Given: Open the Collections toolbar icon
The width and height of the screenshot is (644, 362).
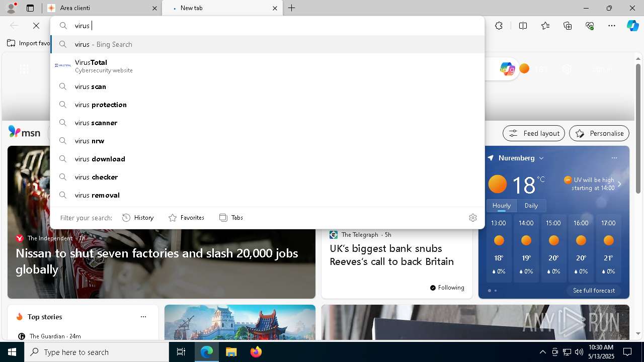Looking at the screenshot, I should [x=568, y=26].
